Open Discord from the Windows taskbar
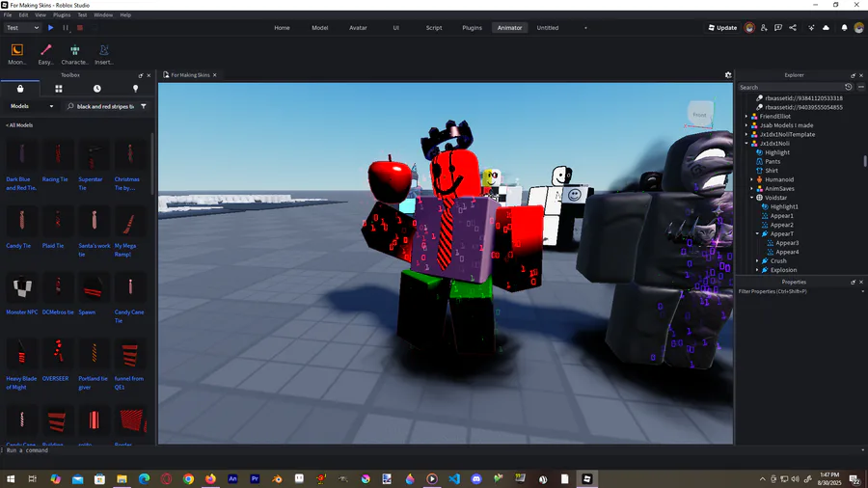Screen dimensions: 868x488 point(476,478)
